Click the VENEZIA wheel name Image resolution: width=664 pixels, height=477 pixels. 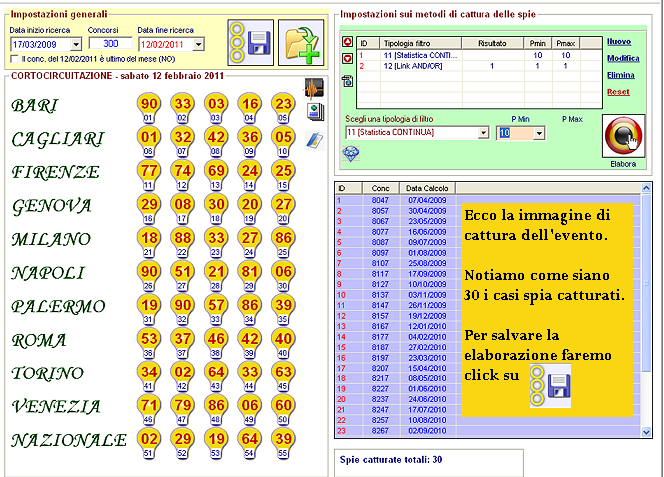(56, 407)
